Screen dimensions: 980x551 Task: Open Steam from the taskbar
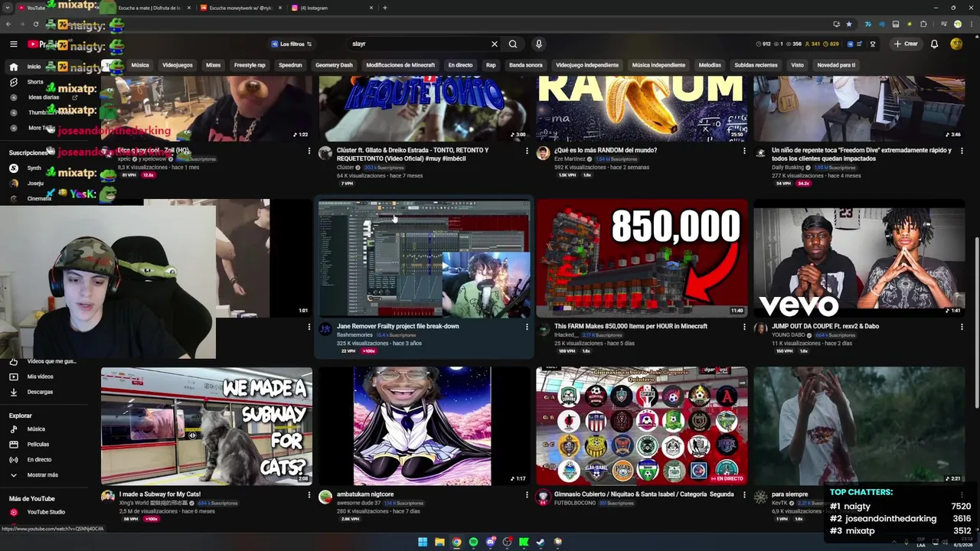pyautogui.click(x=541, y=543)
